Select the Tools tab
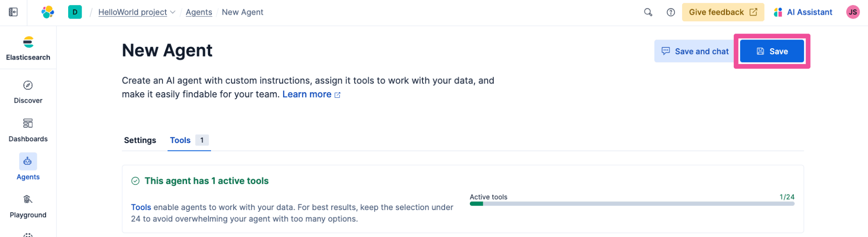The height and width of the screenshot is (237, 868). pyautogui.click(x=180, y=140)
